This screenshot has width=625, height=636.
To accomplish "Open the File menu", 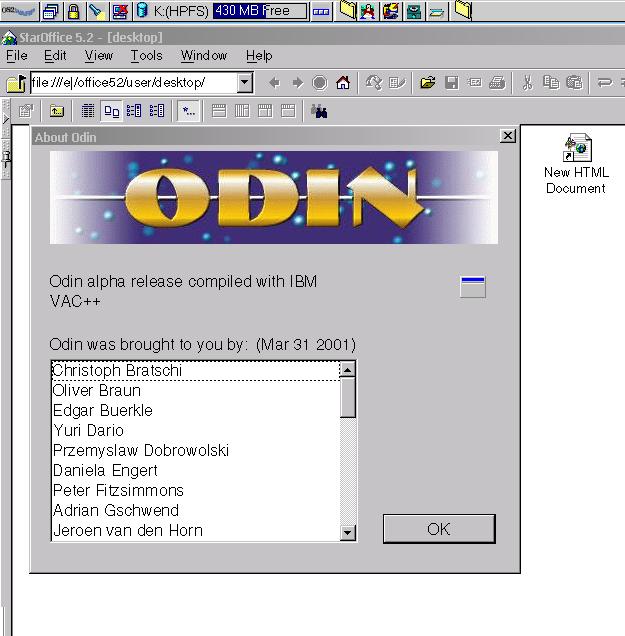I will (17, 56).
